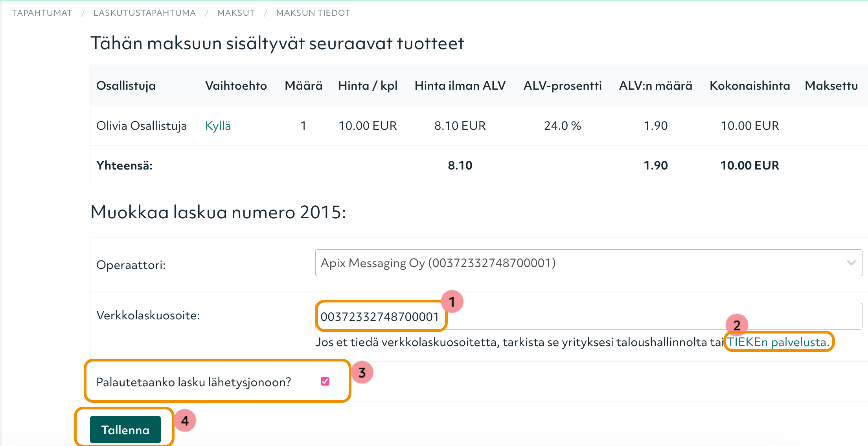Click the 8.10 EUR cell
868x446 pixels.
[460, 126]
